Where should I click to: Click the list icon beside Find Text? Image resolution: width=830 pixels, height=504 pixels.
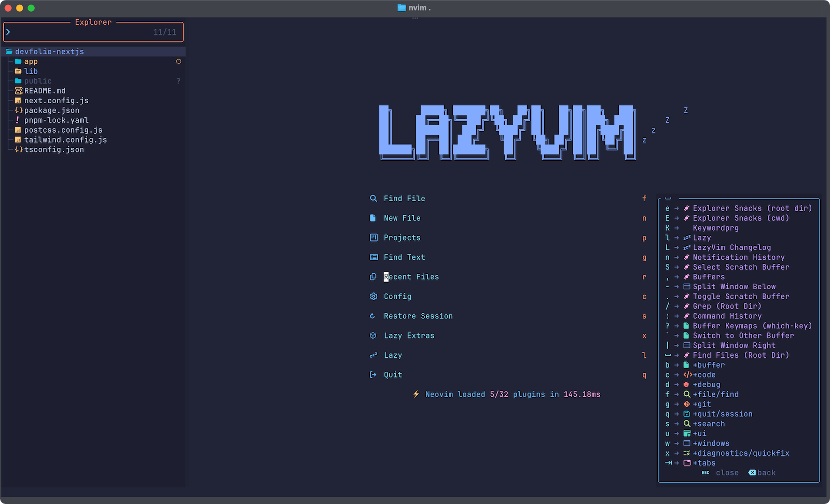click(x=374, y=257)
